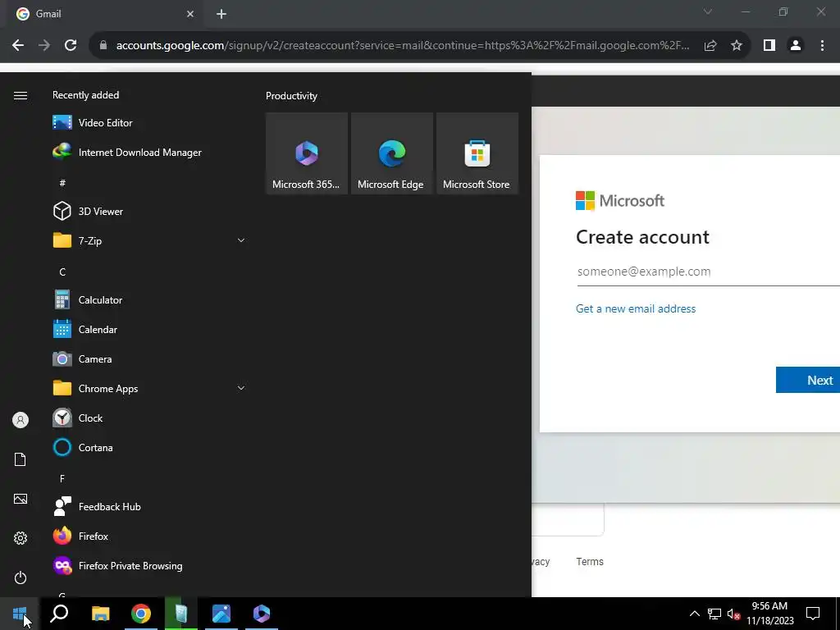Select the Gmail browser tab

pyautogui.click(x=102, y=14)
